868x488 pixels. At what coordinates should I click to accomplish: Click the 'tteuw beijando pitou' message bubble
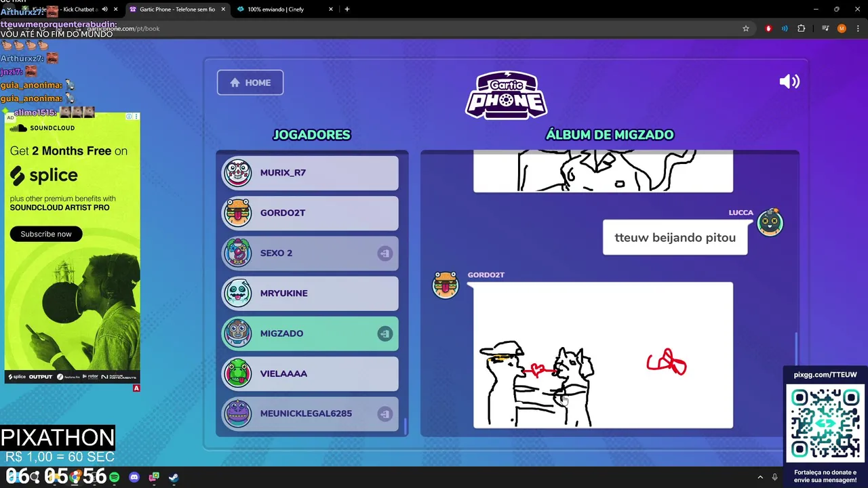click(675, 238)
